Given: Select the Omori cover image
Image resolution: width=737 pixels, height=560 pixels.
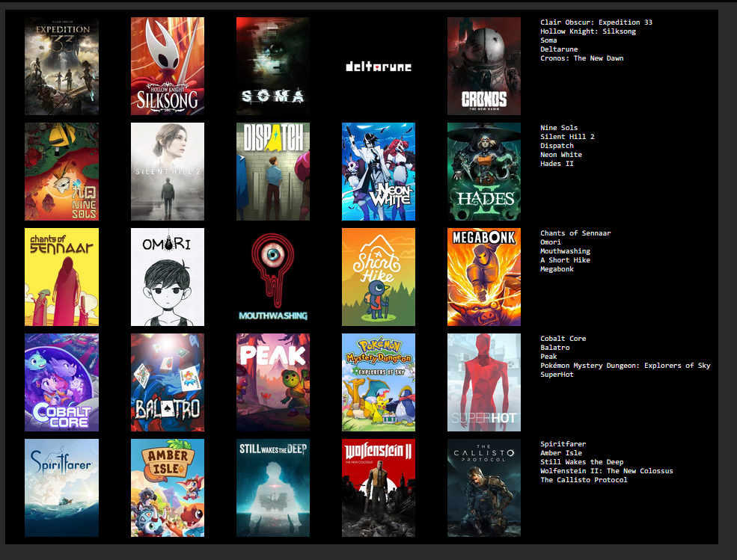Looking at the screenshot, I should (x=168, y=277).
